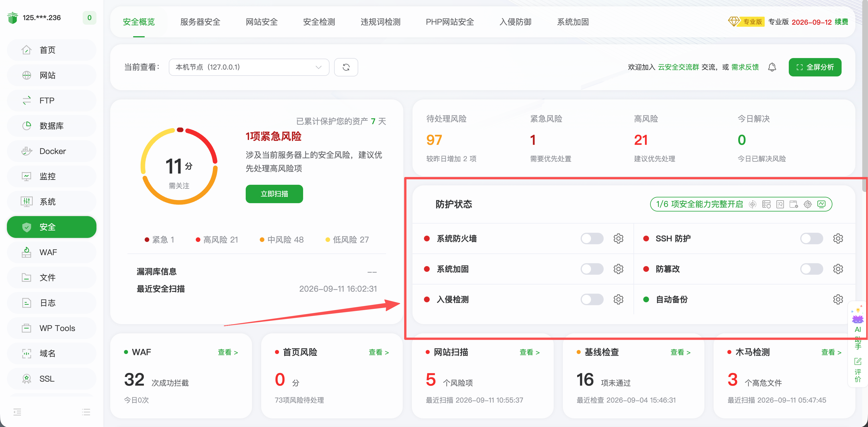Open the 本机节点 (127.0.0.1) dropdown

pyautogui.click(x=249, y=67)
